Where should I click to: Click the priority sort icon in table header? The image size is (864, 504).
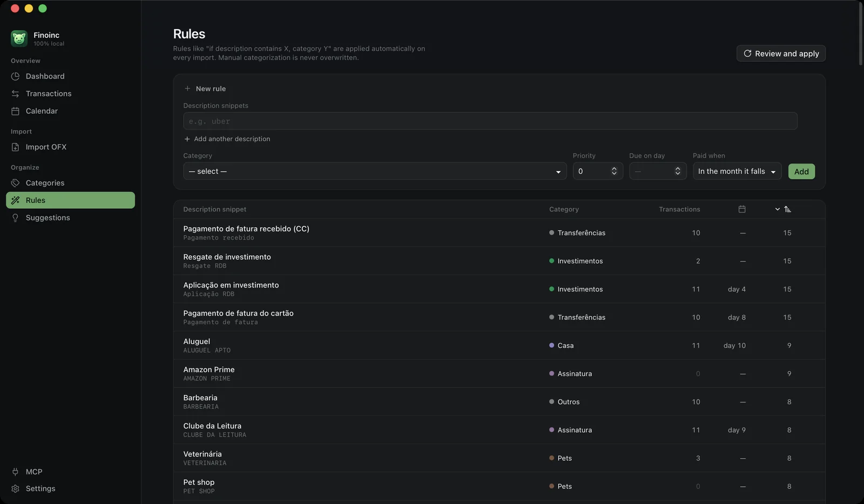[787, 209]
